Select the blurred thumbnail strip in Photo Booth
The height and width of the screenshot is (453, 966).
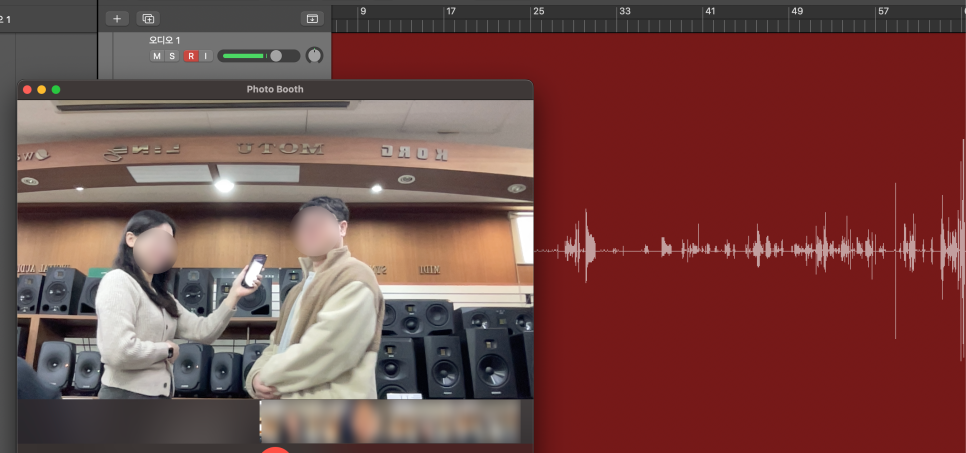point(390,421)
